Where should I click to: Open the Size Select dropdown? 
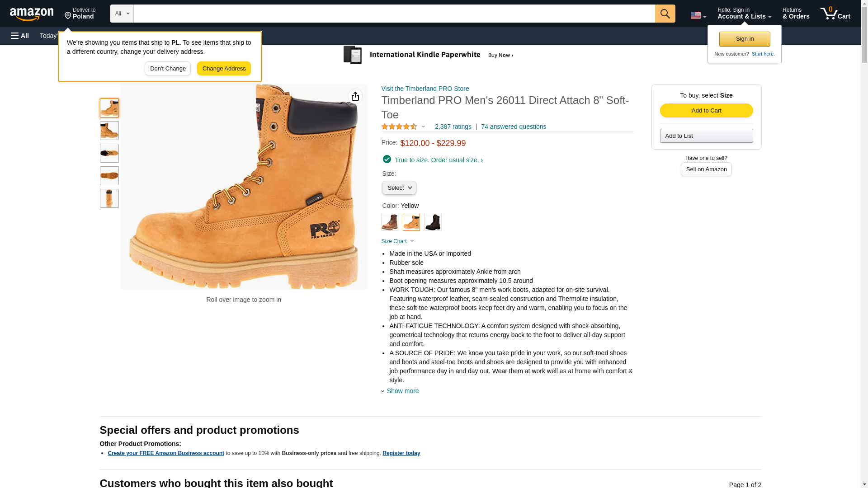399,188
